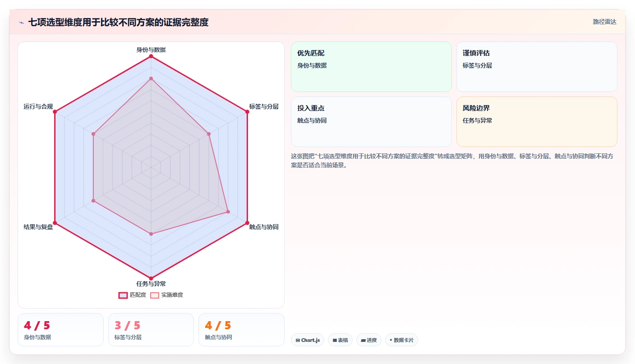
Task: Click the 结果与复盘 radar axis label
Action: tap(38, 227)
